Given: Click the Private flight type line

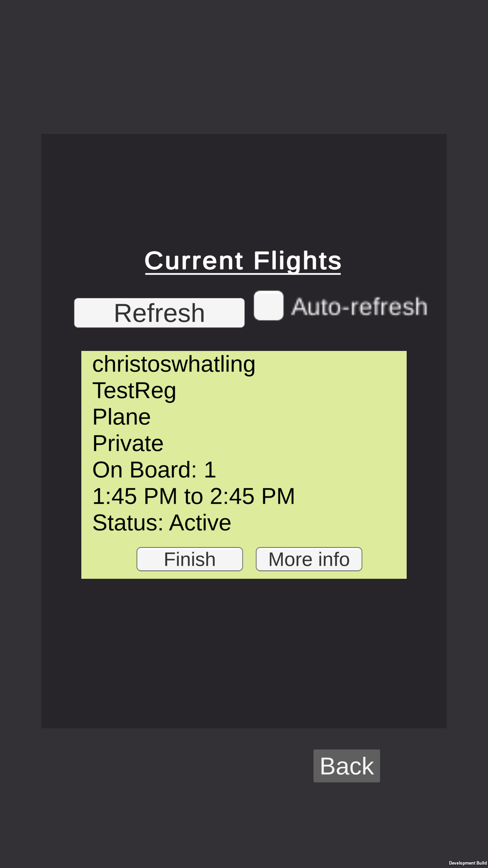Looking at the screenshot, I should (x=128, y=443).
